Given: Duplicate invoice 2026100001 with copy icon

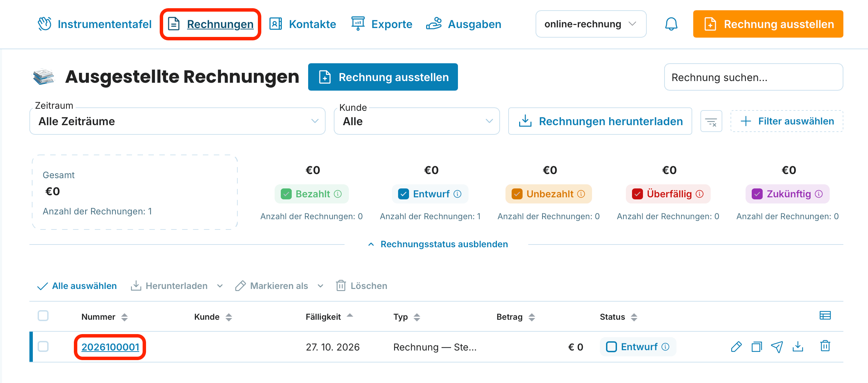Looking at the screenshot, I should [757, 347].
